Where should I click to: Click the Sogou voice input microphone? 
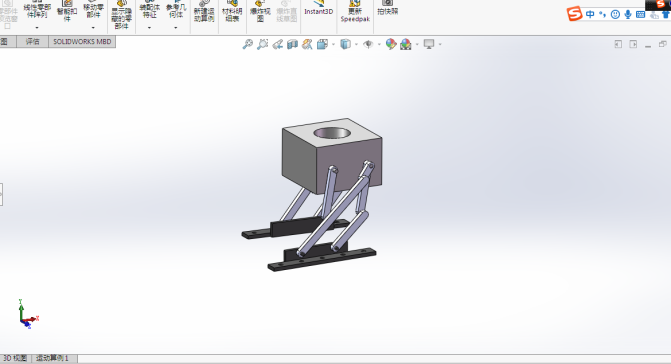628,14
